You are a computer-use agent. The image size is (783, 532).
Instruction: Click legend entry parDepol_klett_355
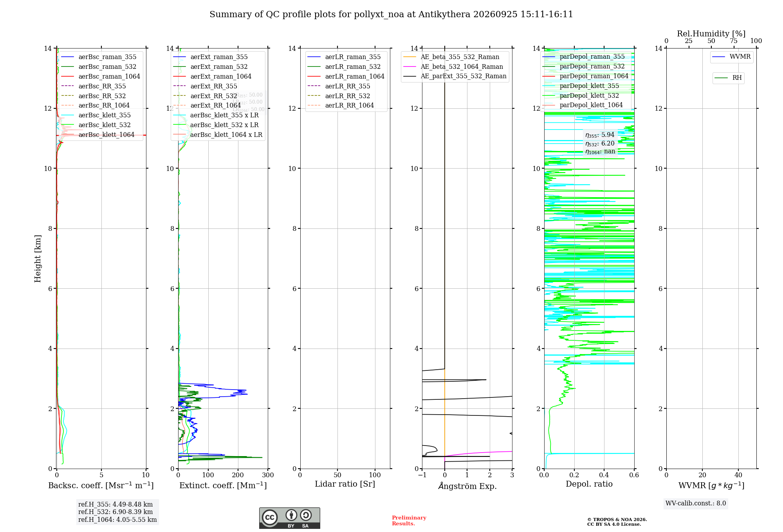[581, 86]
